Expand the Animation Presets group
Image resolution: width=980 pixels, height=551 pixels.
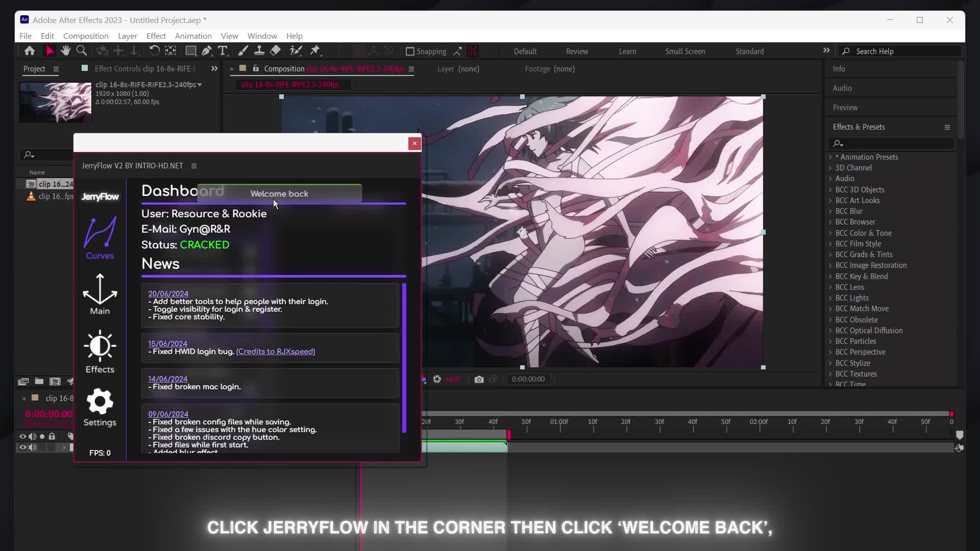pyautogui.click(x=831, y=157)
